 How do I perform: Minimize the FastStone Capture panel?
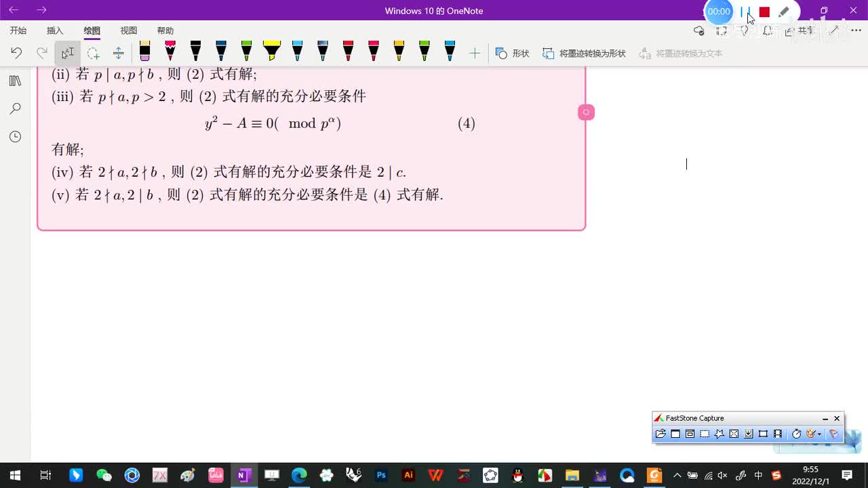(x=825, y=418)
